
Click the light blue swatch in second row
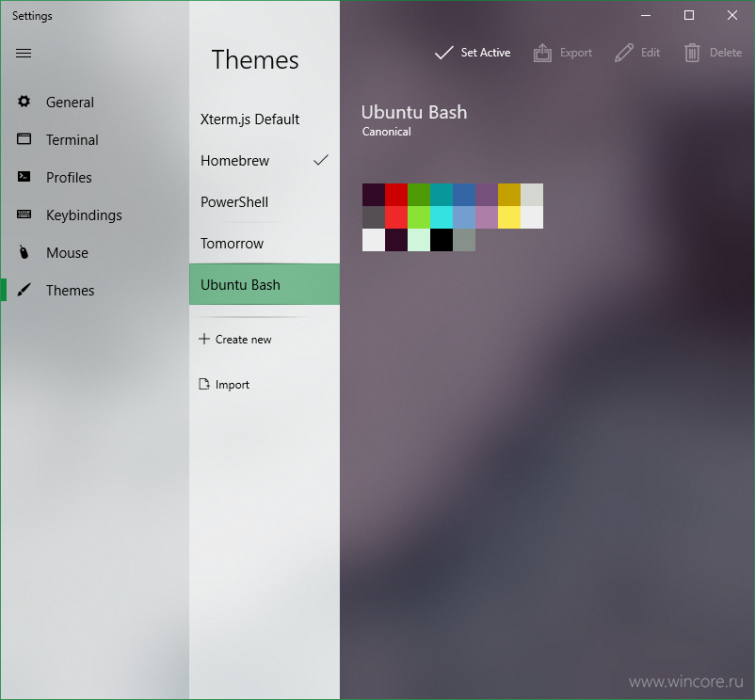point(464,217)
